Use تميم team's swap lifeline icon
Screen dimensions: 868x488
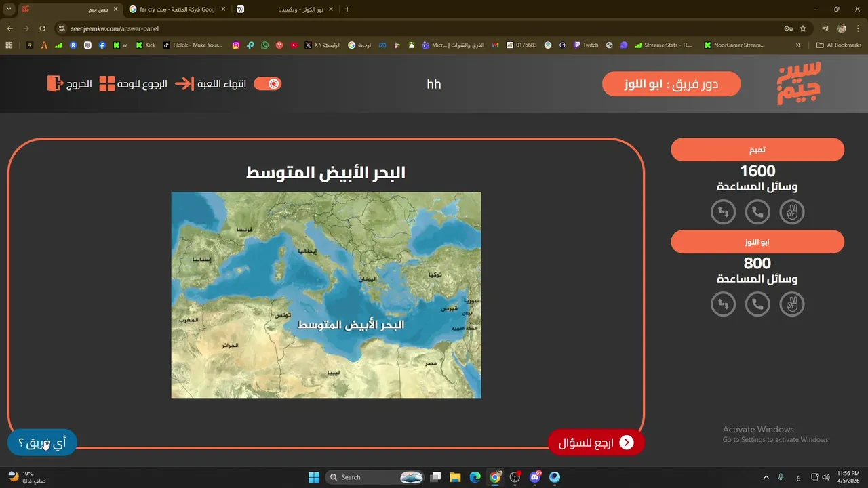(723, 213)
